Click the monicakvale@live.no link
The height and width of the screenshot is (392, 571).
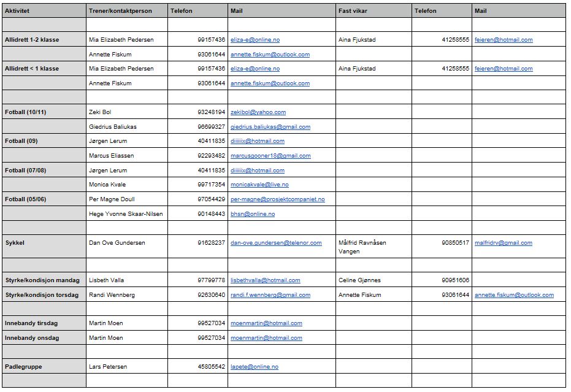pyautogui.click(x=259, y=185)
